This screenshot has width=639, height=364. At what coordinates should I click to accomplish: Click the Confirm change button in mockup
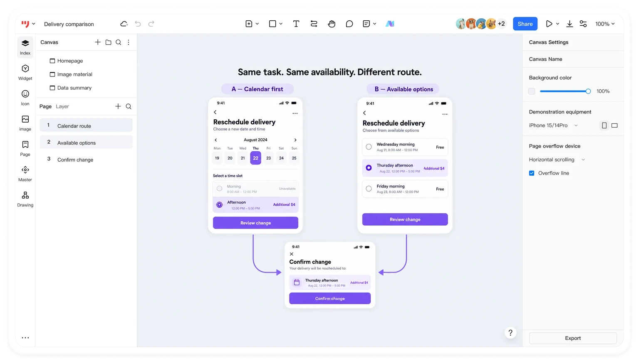pos(330,298)
